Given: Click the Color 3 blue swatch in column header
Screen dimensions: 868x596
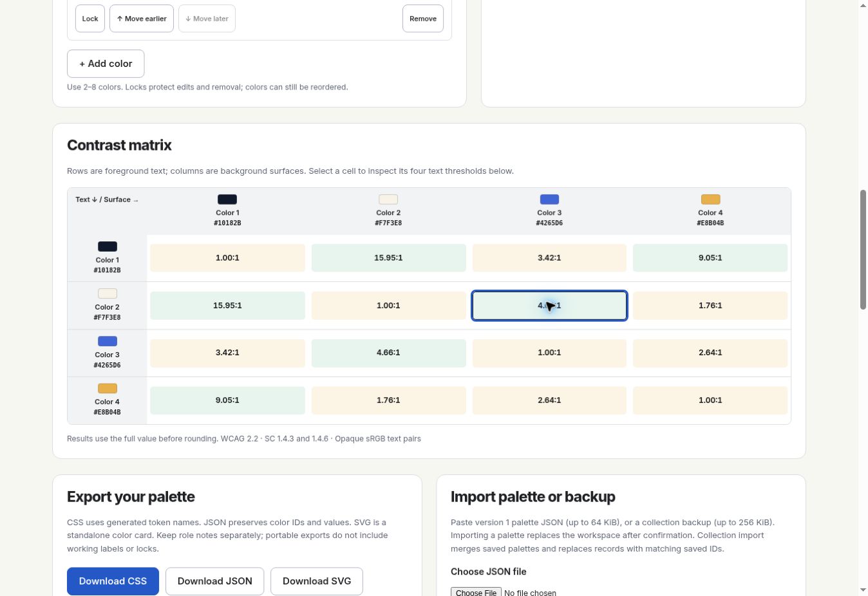Looking at the screenshot, I should 549,200.
